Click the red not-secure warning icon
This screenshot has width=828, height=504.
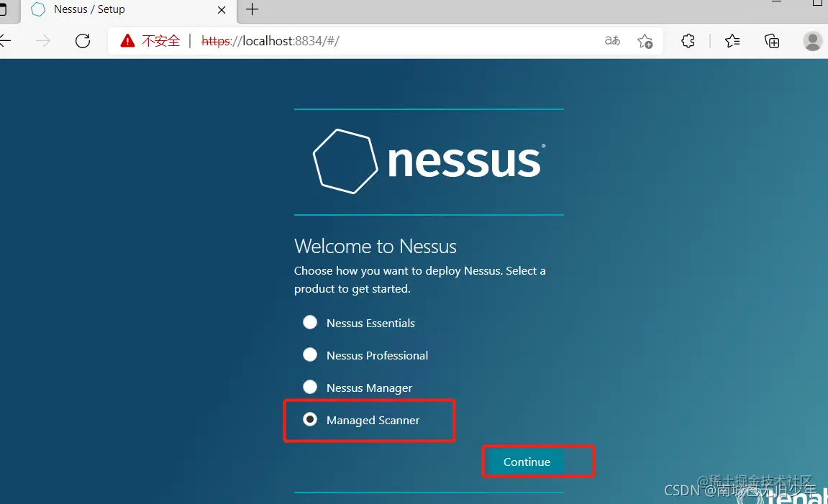127,41
